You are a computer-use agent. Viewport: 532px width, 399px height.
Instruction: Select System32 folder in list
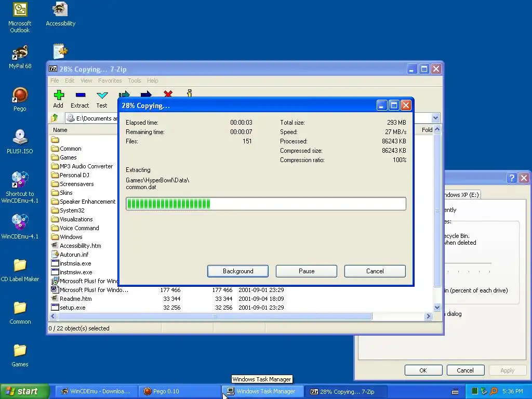(68, 210)
